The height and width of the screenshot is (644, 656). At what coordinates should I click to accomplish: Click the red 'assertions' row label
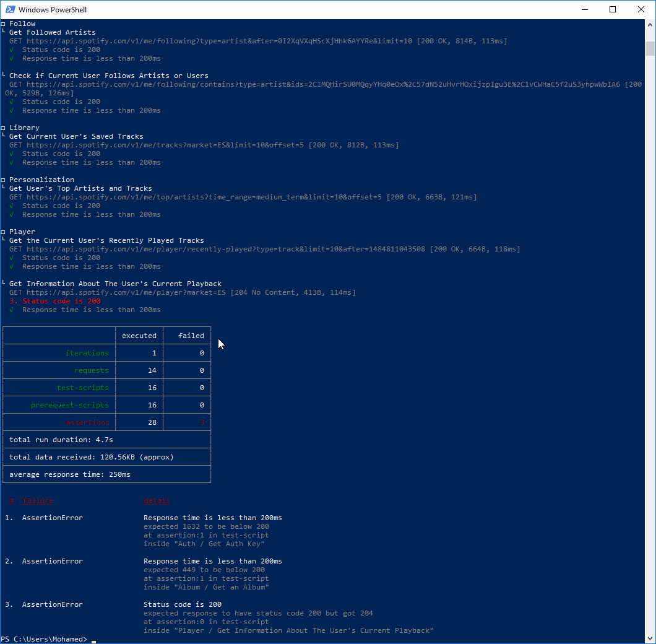(87, 422)
